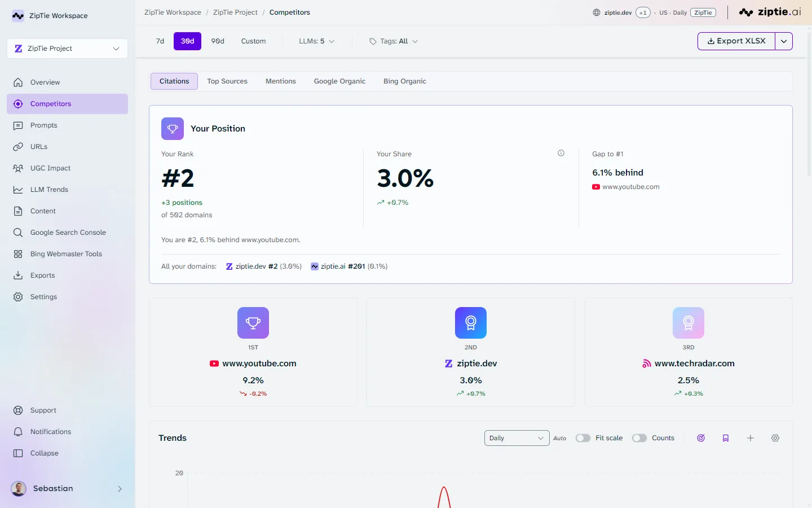
Task: Click the 2nd place medal icon
Action: [471, 323]
